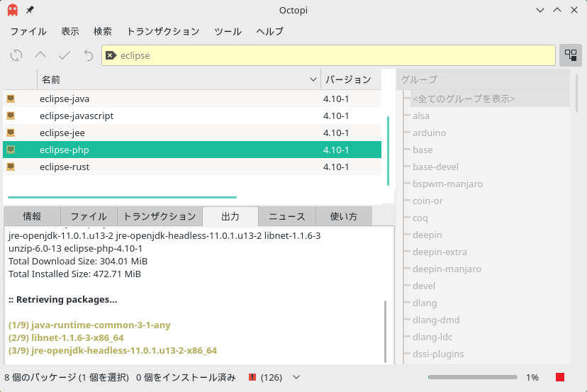This screenshot has height=392, width=587.
Task: Open the ファイル menu
Action: click(28, 31)
